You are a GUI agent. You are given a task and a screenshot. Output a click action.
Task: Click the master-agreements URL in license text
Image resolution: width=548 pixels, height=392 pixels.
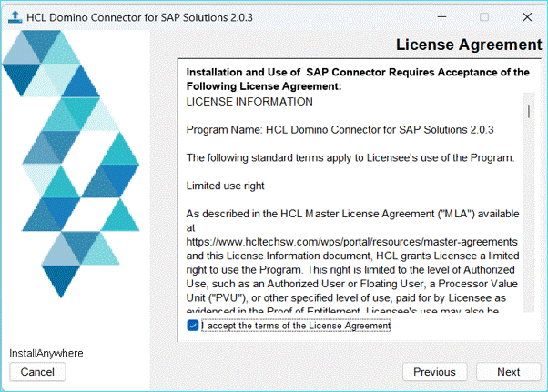352,242
